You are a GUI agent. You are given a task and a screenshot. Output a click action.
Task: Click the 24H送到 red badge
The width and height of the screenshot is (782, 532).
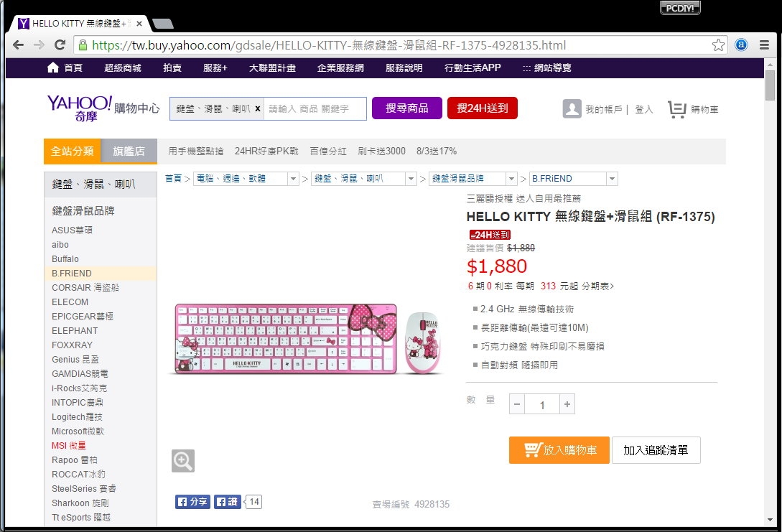[x=490, y=235]
